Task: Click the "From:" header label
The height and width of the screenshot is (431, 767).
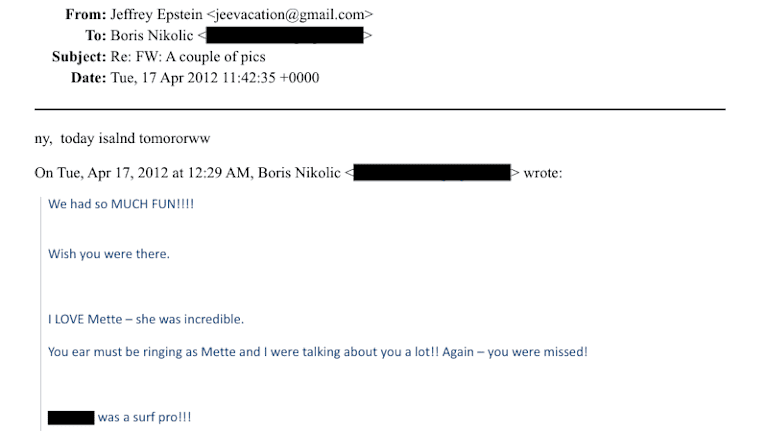Action: tap(85, 15)
